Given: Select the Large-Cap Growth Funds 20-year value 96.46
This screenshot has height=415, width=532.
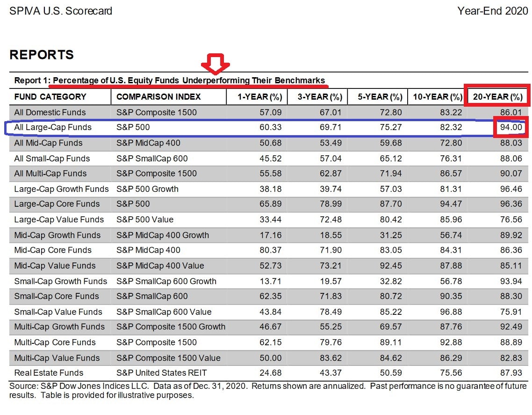Looking at the screenshot, I should click(x=510, y=189).
